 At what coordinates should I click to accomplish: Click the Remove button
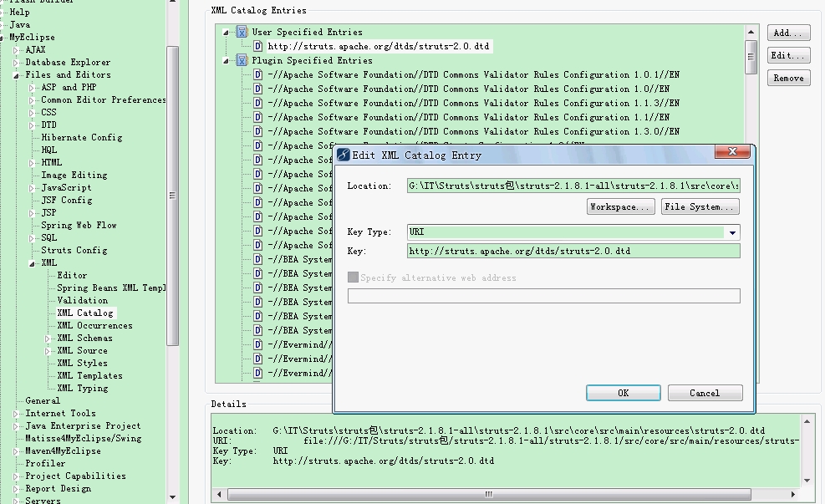(x=788, y=78)
